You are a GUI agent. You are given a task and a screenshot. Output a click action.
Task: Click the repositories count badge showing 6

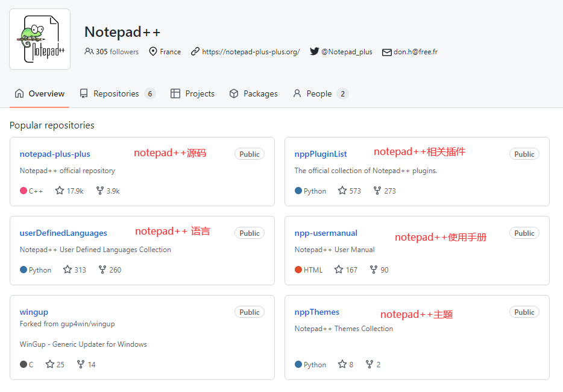coord(151,93)
